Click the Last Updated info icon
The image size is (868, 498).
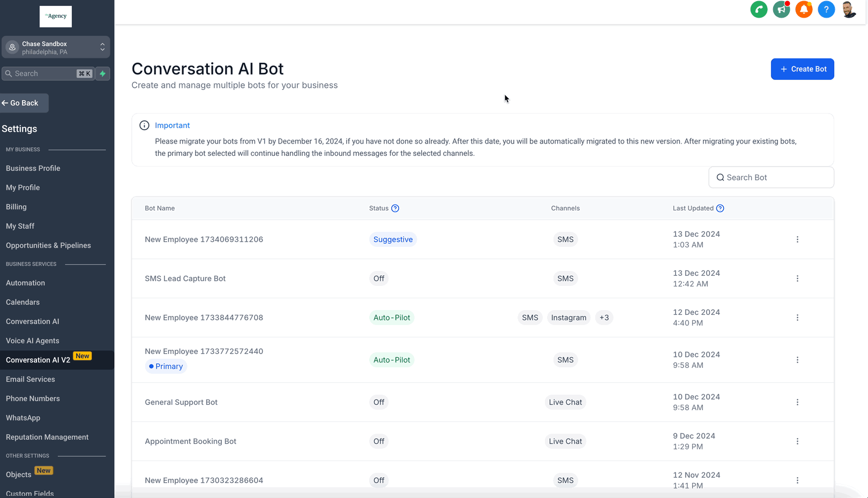[x=720, y=208]
